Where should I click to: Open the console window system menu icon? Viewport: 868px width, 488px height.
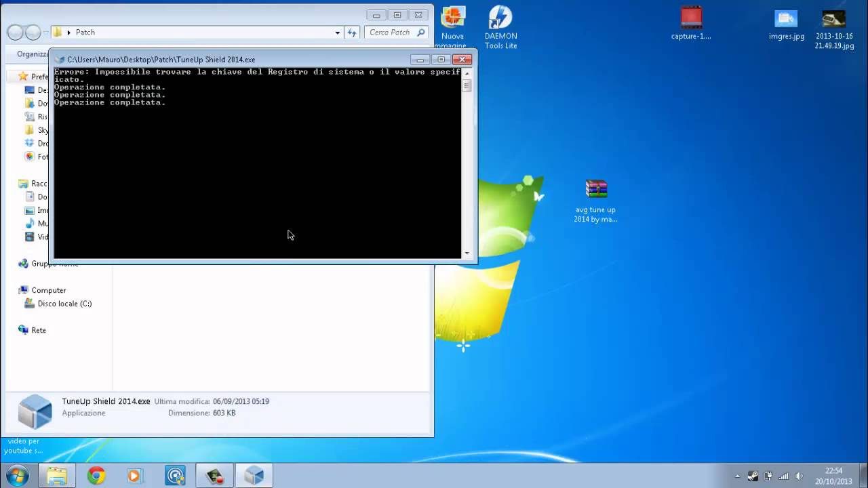pyautogui.click(x=60, y=60)
